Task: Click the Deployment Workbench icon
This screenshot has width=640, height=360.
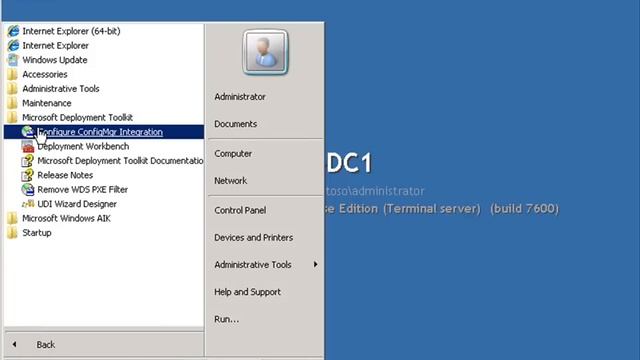Action: click(28, 146)
